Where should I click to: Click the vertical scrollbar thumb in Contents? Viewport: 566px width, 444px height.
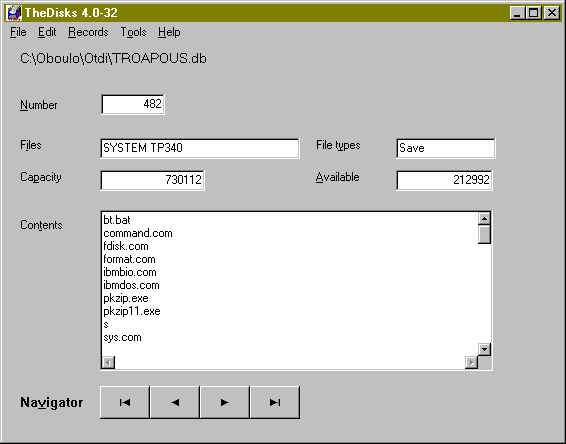(484, 234)
